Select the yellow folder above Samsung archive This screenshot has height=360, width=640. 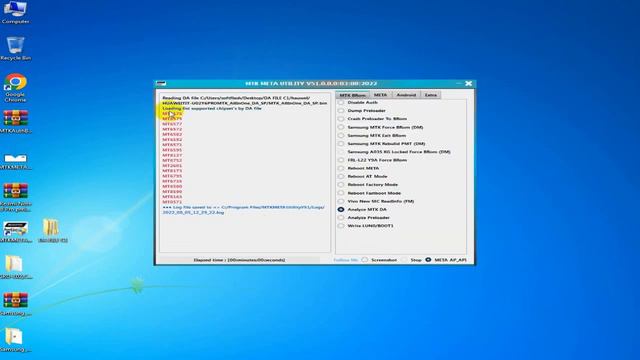point(15,267)
